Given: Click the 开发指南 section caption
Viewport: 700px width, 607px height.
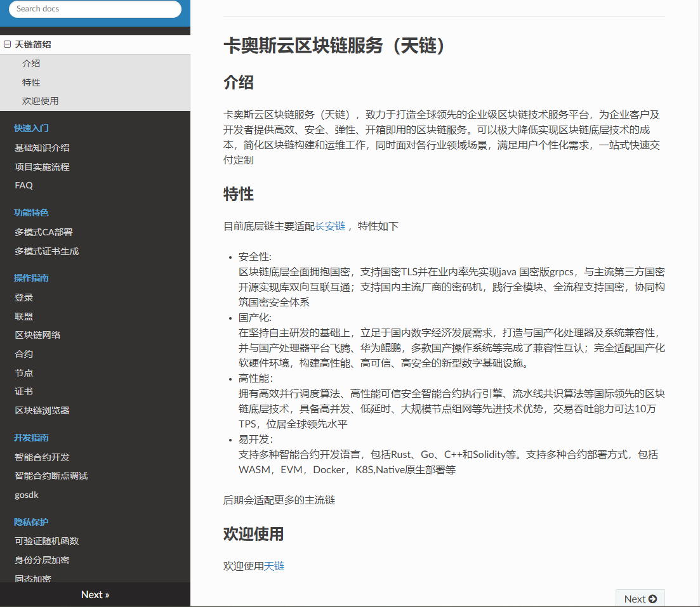Looking at the screenshot, I should [31, 438].
